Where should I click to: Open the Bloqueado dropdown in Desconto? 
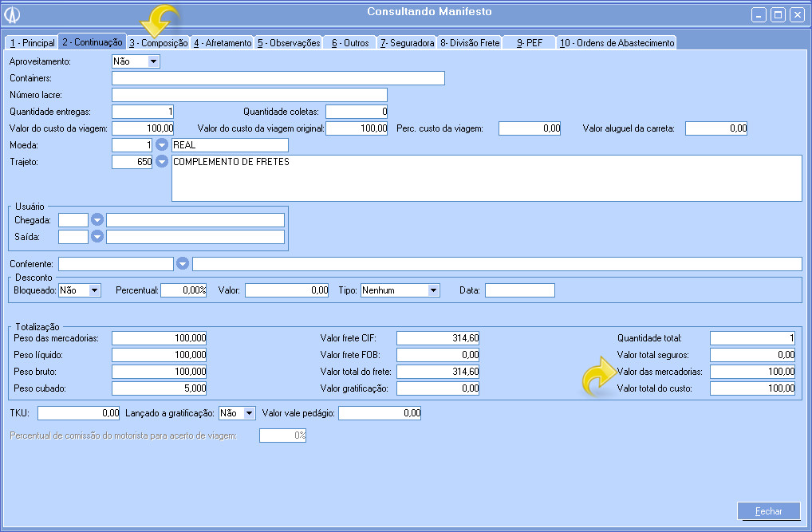point(94,290)
